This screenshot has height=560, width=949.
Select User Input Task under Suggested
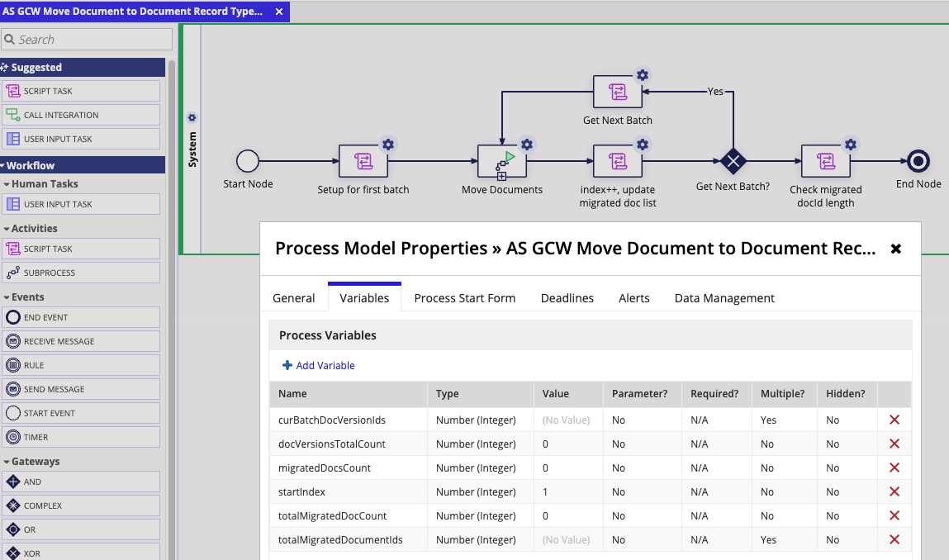[81, 139]
